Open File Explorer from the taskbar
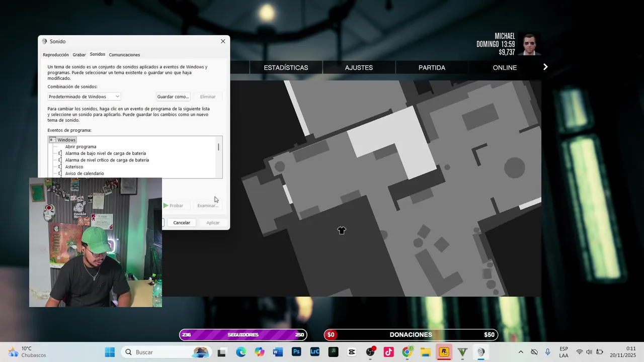The height and width of the screenshot is (362, 644). tap(426, 352)
